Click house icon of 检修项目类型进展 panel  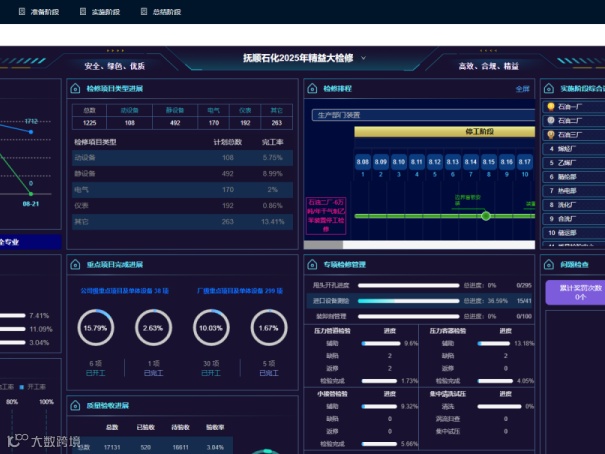point(76,89)
